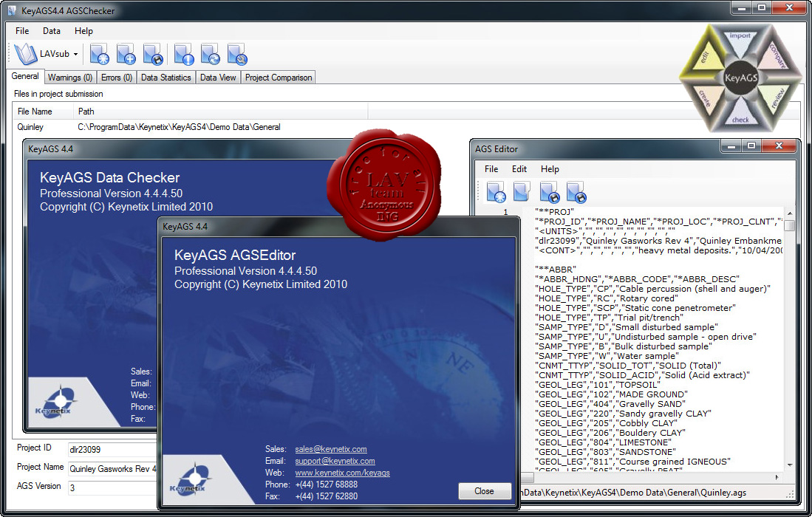The width and height of the screenshot is (812, 517).
Task: Click the new file star icon in AGS Editor
Action: [x=496, y=192]
